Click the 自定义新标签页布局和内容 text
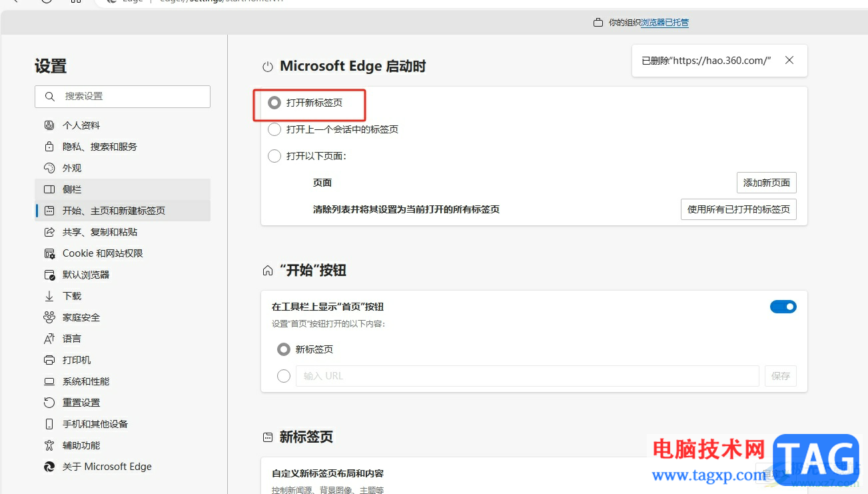Viewport: 868px width, 494px height. click(328, 473)
